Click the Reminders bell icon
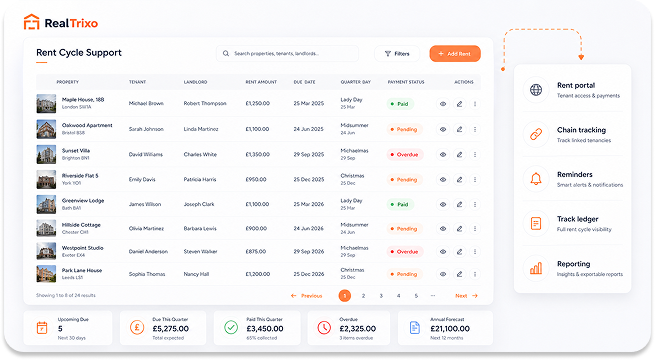 point(536,179)
